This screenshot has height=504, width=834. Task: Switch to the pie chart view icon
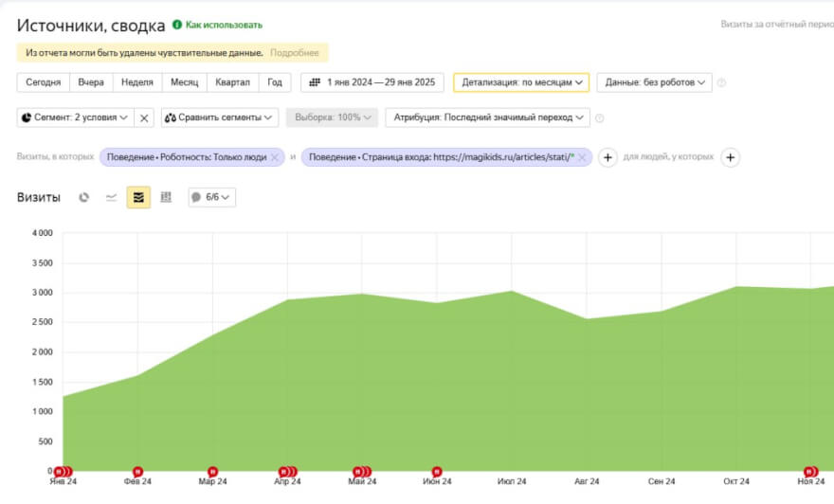pos(84,197)
